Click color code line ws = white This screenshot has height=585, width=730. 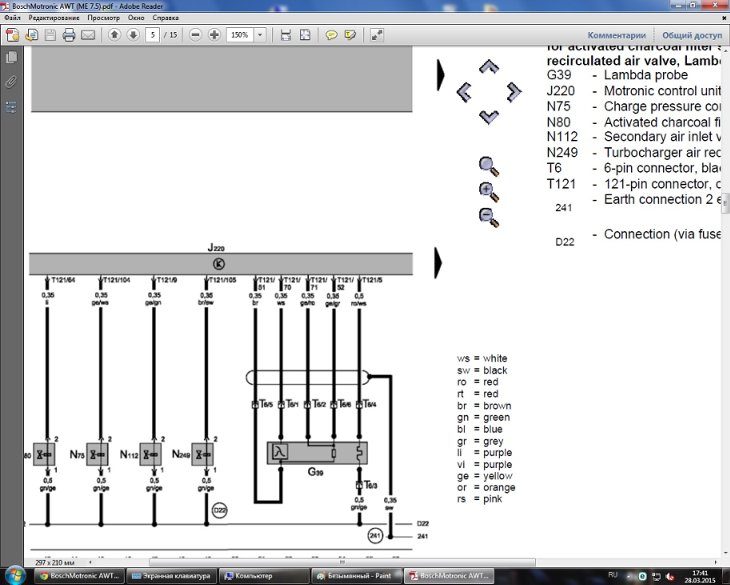click(482, 358)
